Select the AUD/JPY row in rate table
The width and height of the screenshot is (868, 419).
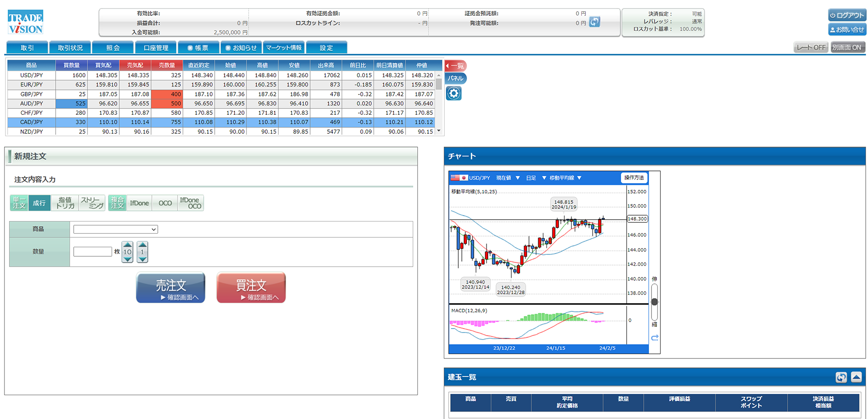(221, 104)
